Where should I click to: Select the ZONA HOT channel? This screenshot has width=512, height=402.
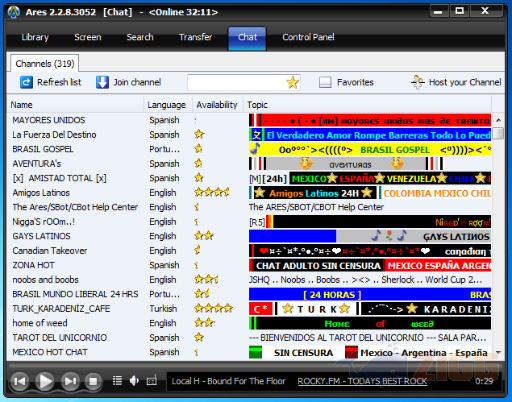pyautogui.click(x=33, y=265)
